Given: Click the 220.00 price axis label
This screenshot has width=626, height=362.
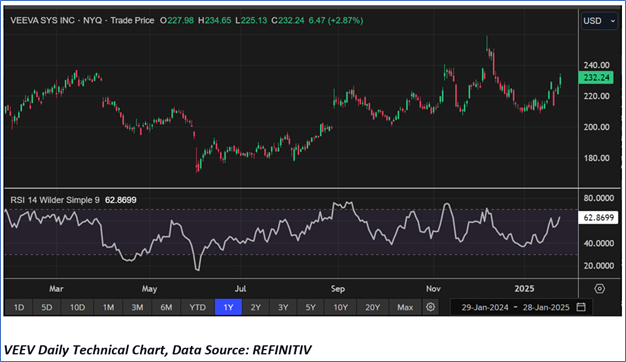Looking at the screenshot, I should [596, 96].
